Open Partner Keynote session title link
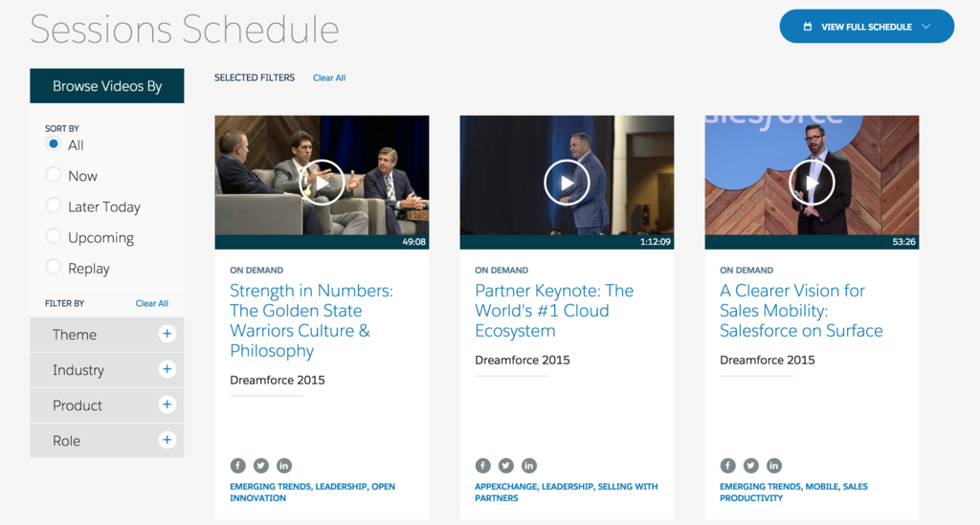Viewport: 980px width, 525px height. pyautogui.click(x=554, y=310)
